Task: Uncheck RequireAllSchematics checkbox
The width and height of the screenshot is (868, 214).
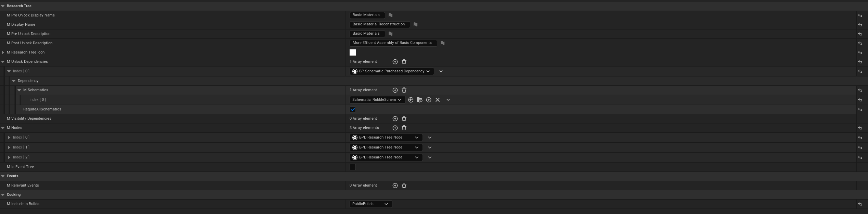Action: (x=353, y=109)
